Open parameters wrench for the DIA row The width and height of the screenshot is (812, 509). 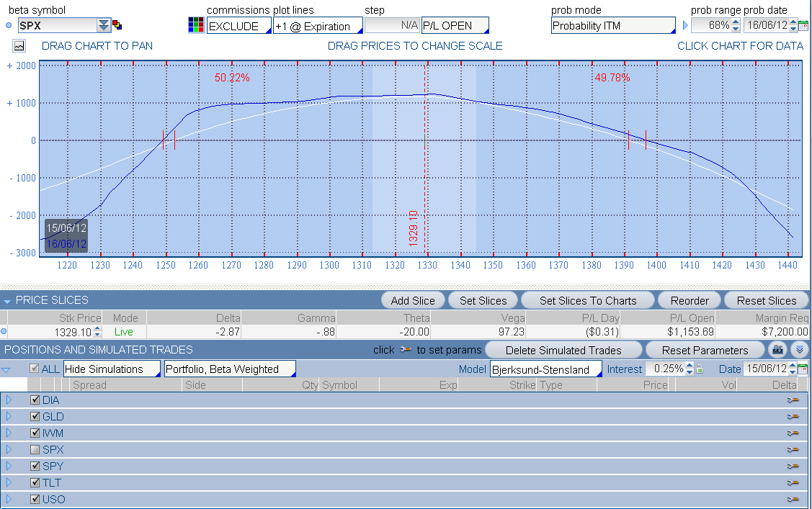click(x=793, y=400)
